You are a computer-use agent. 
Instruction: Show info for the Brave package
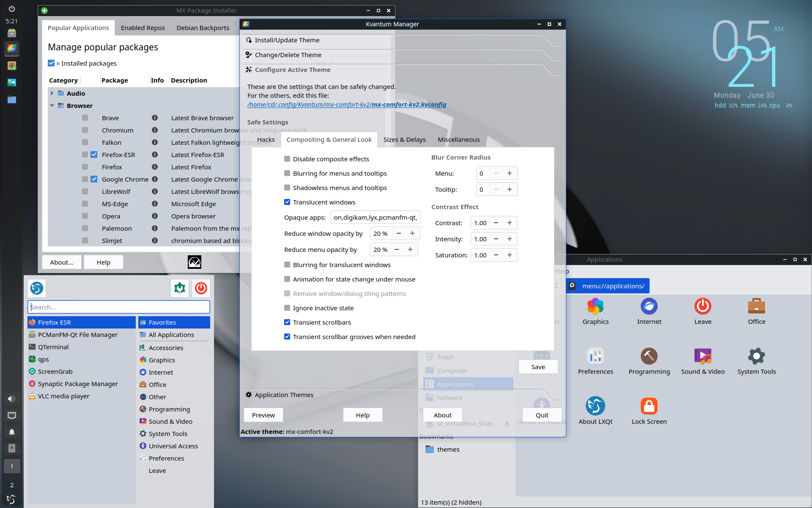[x=155, y=118]
